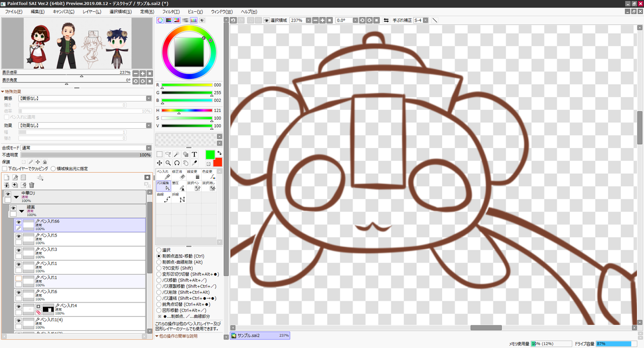The height and width of the screenshot is (348, 644).
Task: Hide the ペン入れ66 layer
Action: (18, 221)
